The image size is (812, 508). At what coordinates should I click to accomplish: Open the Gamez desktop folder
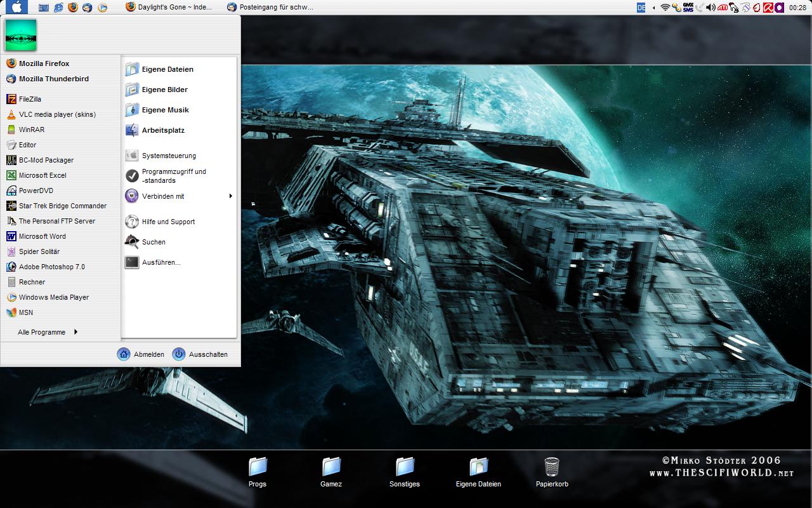click(x=331, y=468)
